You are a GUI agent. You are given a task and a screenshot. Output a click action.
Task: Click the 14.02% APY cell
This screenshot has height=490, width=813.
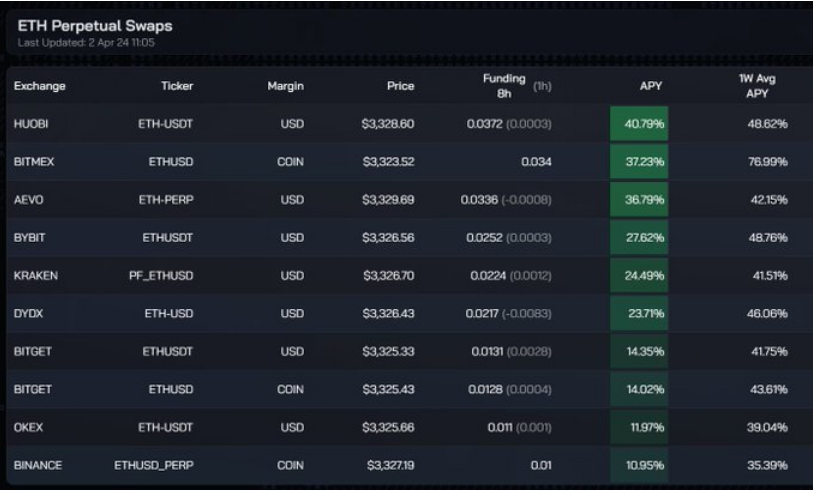click(x=639, y=389)
